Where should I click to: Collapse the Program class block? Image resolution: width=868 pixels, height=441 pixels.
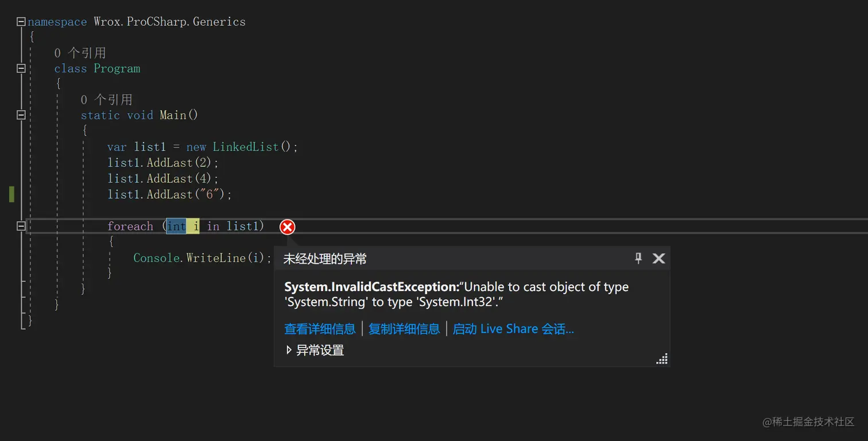pos(21,68)
